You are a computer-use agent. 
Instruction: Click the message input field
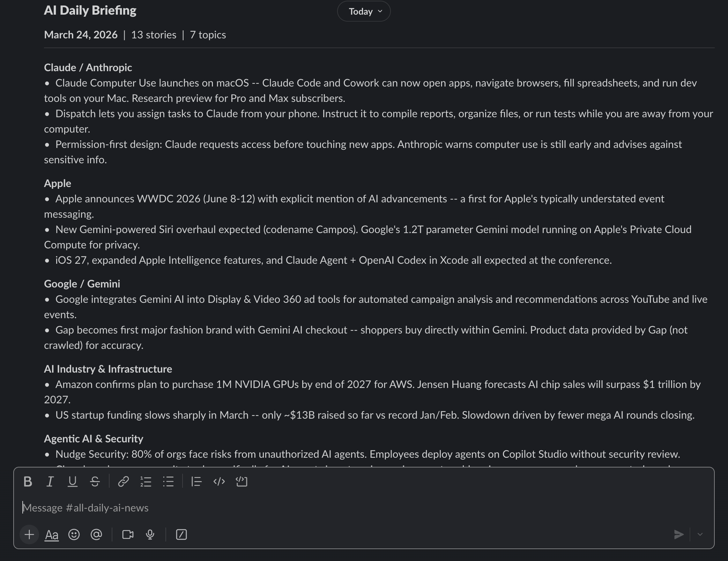coord(244,508)
